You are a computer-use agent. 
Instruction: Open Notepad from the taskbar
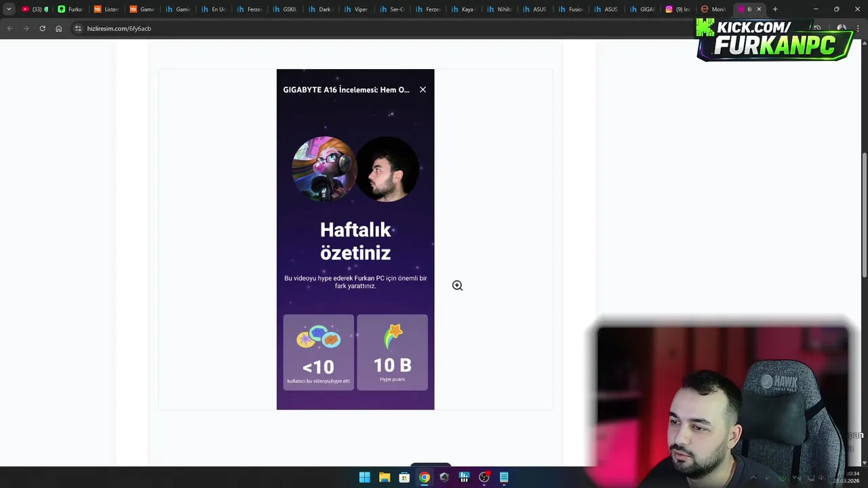504,477
